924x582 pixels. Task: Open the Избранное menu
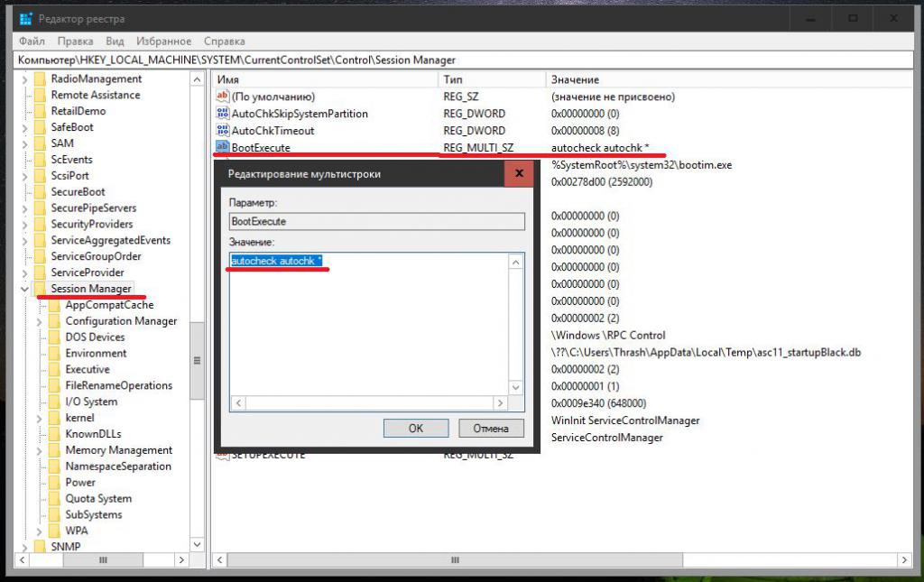[x=163, y=42]
